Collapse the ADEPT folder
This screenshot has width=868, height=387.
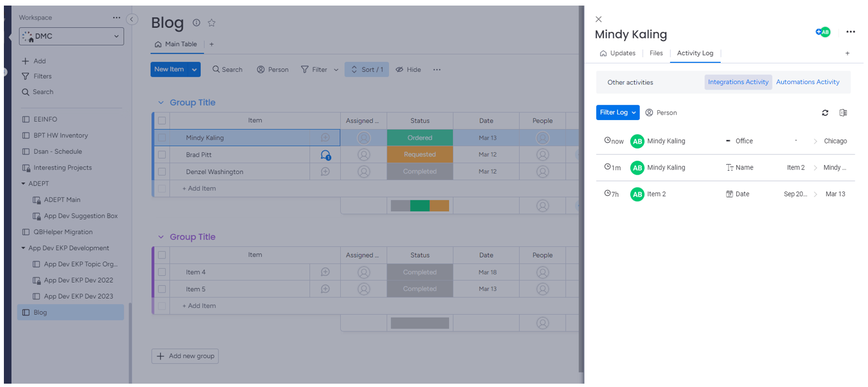pos(23,183)
